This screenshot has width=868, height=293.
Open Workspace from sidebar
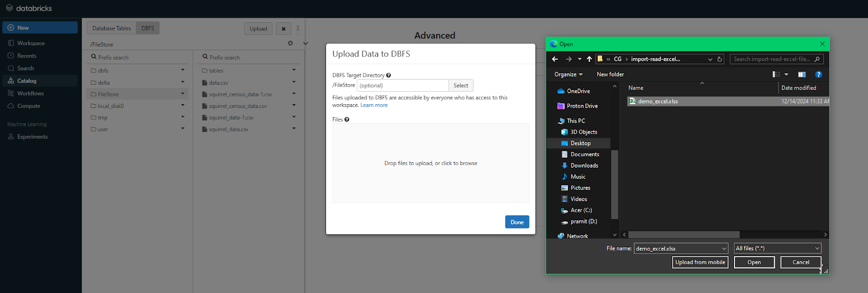pyautogui.click(x=30, y=43)
